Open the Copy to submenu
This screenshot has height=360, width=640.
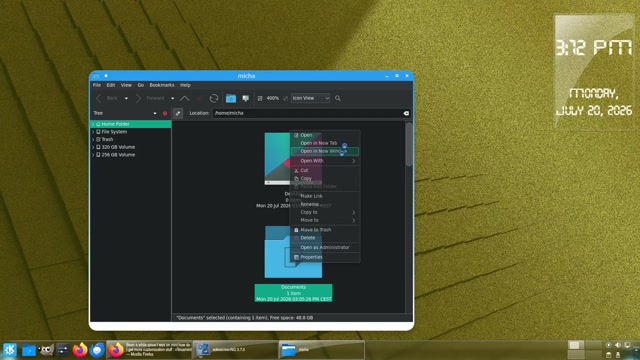pyautogui.click(x=325, y=212)
